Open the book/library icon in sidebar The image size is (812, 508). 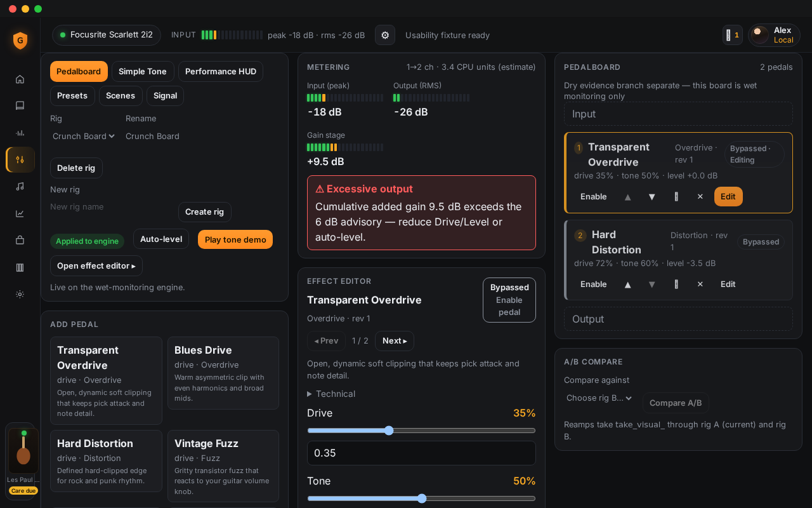(20, 106)
